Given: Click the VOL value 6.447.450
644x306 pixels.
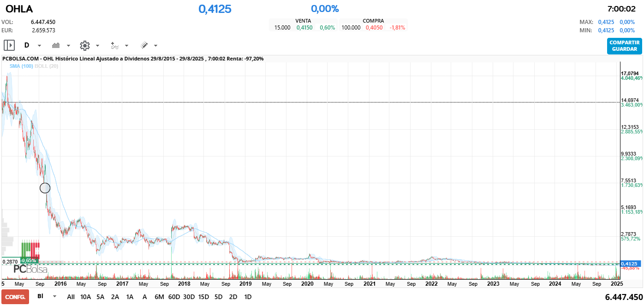Looking at the screenshot, I should coord(43,22).
